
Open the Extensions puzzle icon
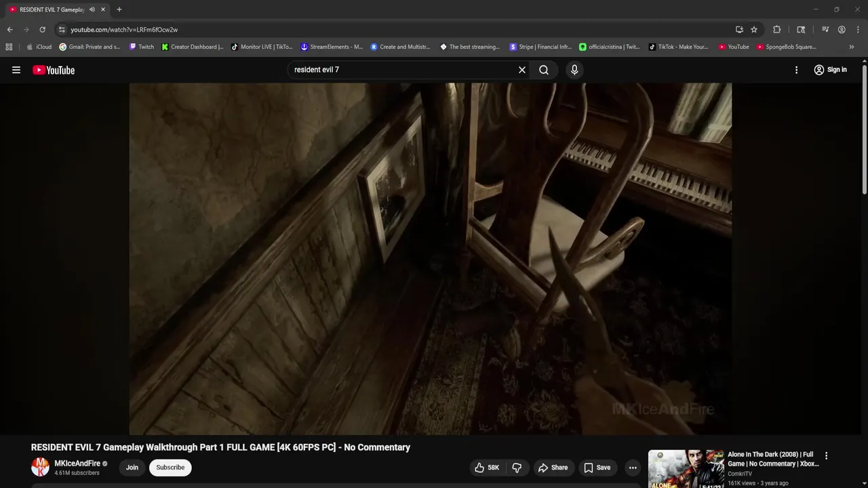point(777,30)
